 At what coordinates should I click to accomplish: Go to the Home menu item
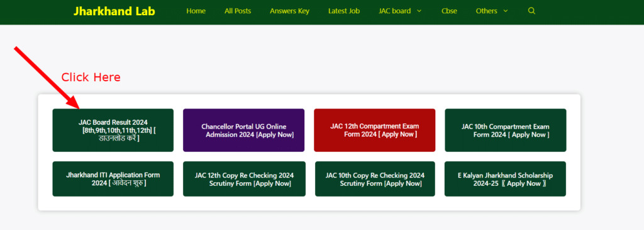[x=196, y=11]
